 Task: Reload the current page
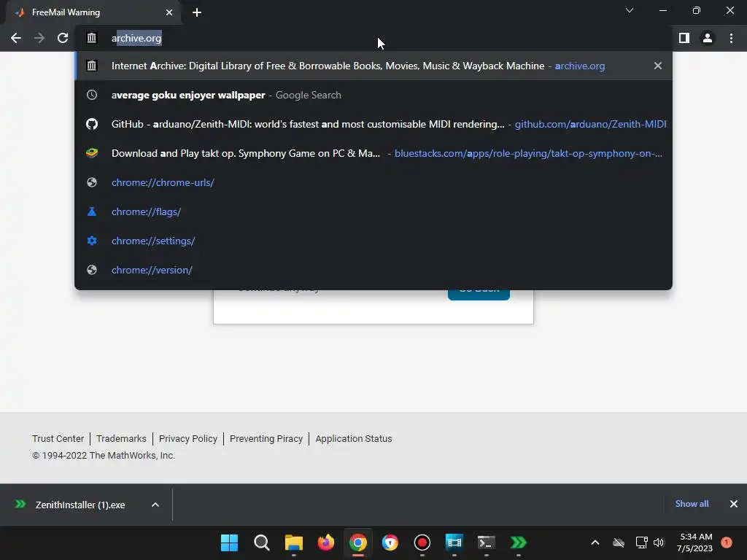point(63,38)
